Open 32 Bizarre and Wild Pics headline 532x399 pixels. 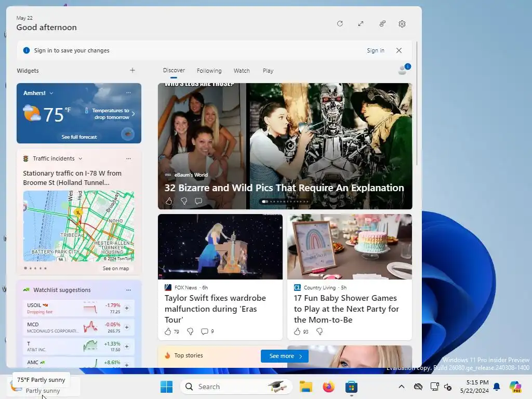284,188
